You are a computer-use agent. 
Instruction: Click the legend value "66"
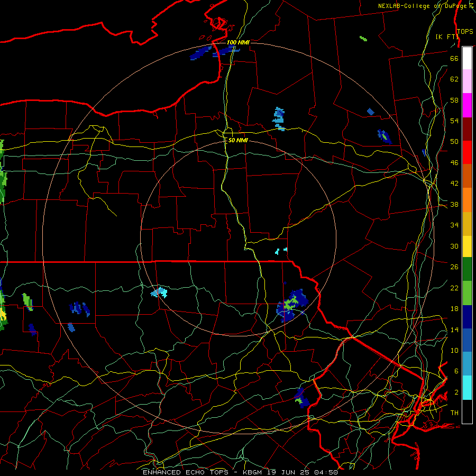pyautogui.click(x=454, y=59)
